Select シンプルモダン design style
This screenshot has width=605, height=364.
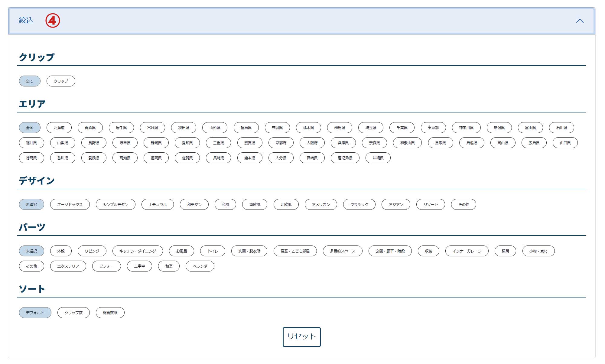click(x=115, y=204)
